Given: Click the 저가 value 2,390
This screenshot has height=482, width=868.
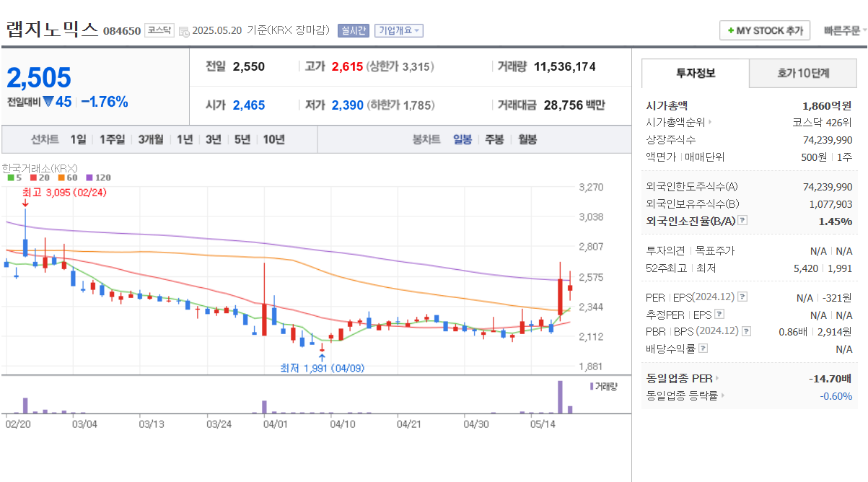Looking at the screenshot, I should coord(348,105).
